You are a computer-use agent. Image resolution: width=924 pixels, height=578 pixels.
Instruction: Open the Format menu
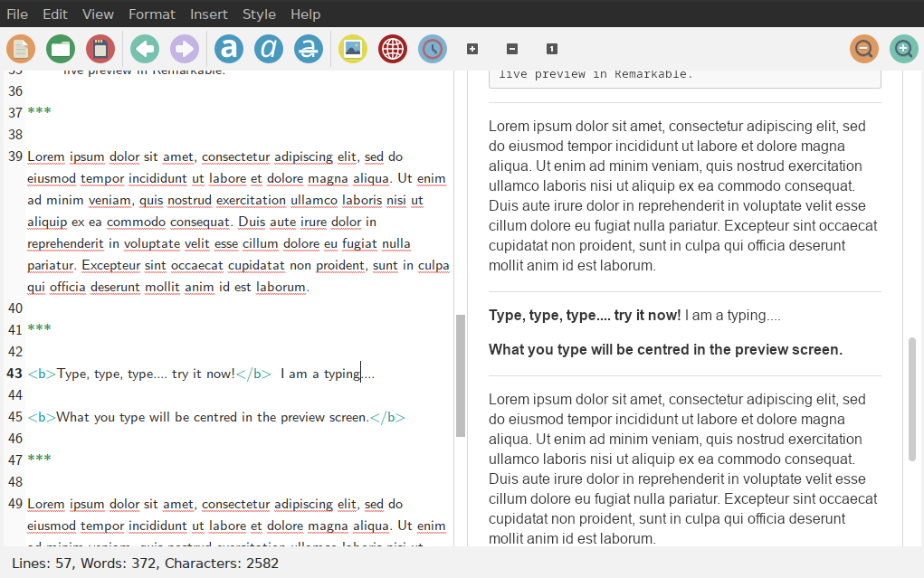coord(152,14)
